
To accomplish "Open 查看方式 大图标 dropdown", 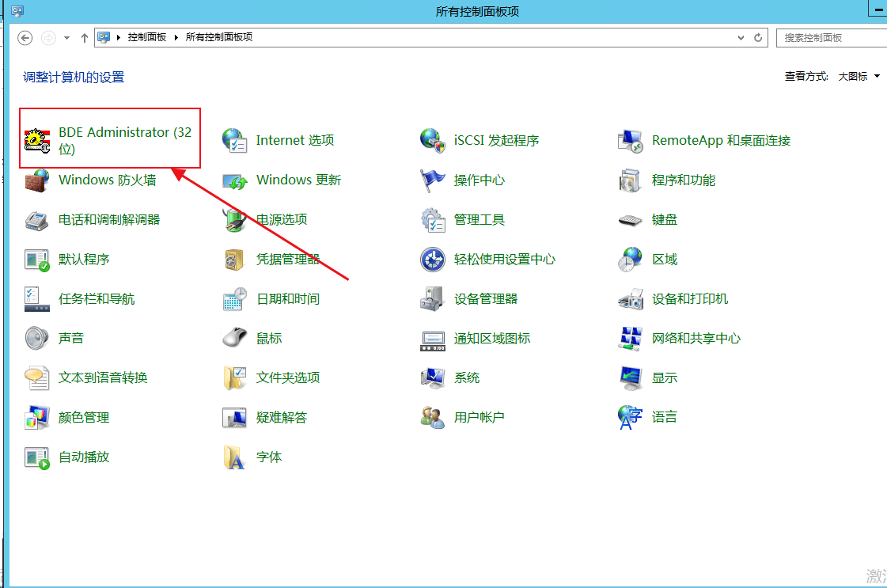I will (x=859, y=77).
